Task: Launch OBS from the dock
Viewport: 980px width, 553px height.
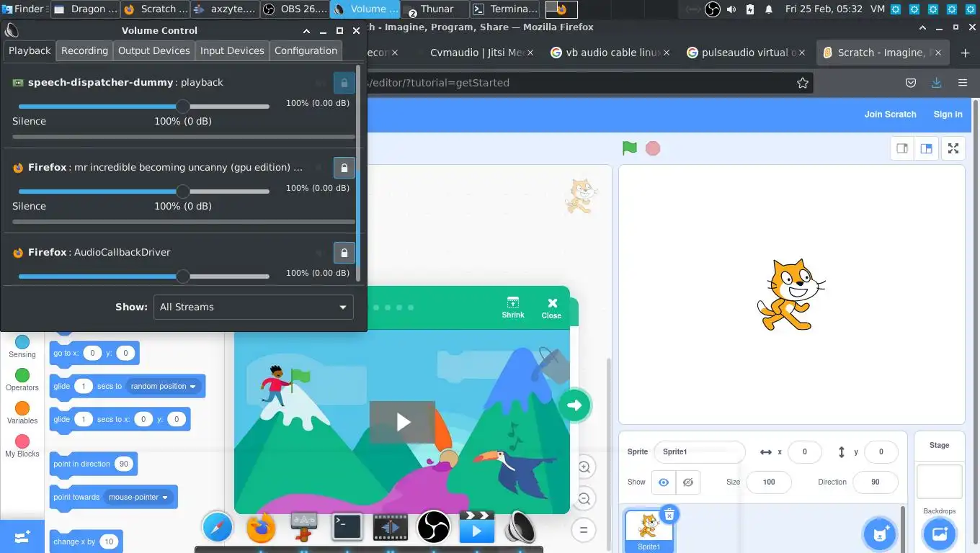Action: [433, 527]
